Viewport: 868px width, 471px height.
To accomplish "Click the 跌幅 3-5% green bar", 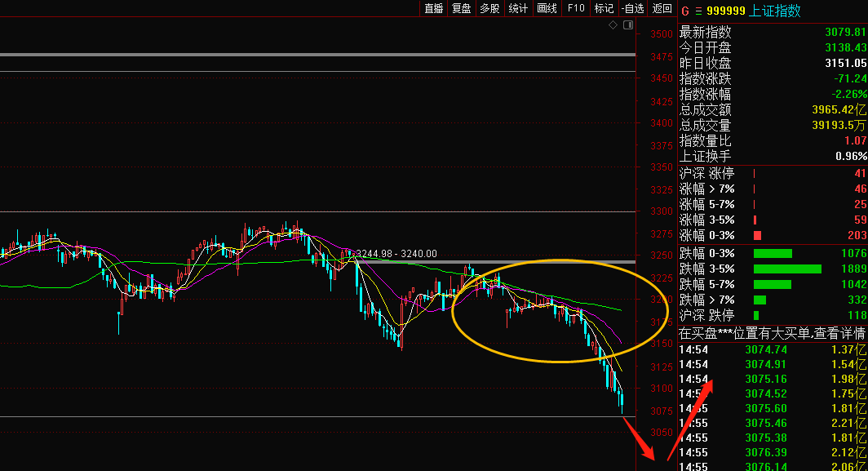I will pyautogui.click(x=788, y=269).
